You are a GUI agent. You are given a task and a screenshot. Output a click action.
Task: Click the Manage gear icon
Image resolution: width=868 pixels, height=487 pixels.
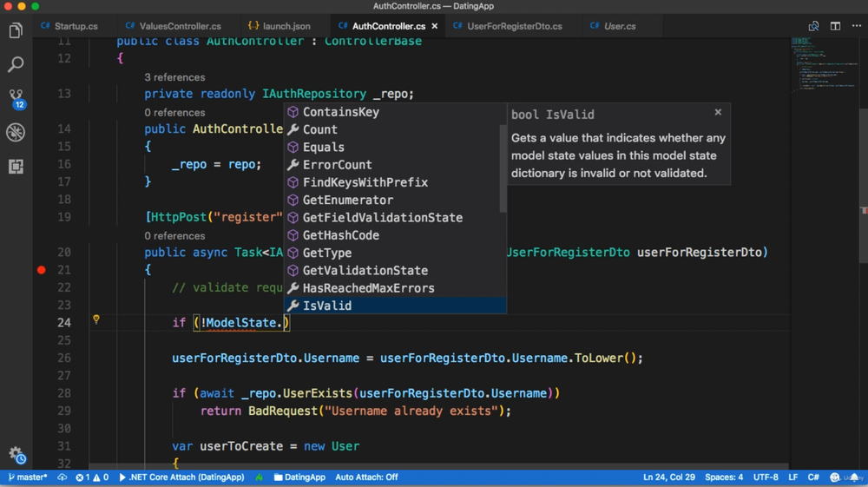point(16,454)
